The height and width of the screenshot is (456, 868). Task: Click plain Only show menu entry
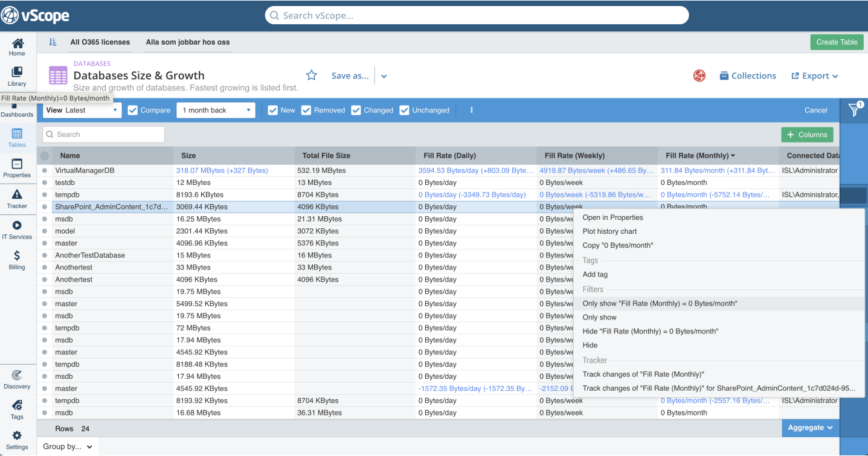[599, 317]
